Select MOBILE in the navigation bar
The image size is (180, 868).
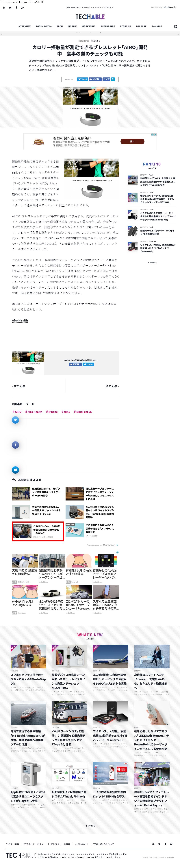tap(72, 27)
